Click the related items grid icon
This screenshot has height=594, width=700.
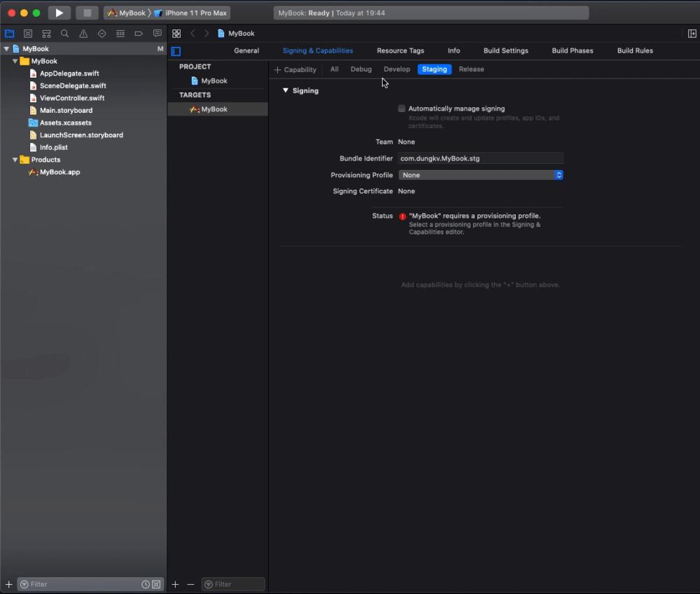176,34
